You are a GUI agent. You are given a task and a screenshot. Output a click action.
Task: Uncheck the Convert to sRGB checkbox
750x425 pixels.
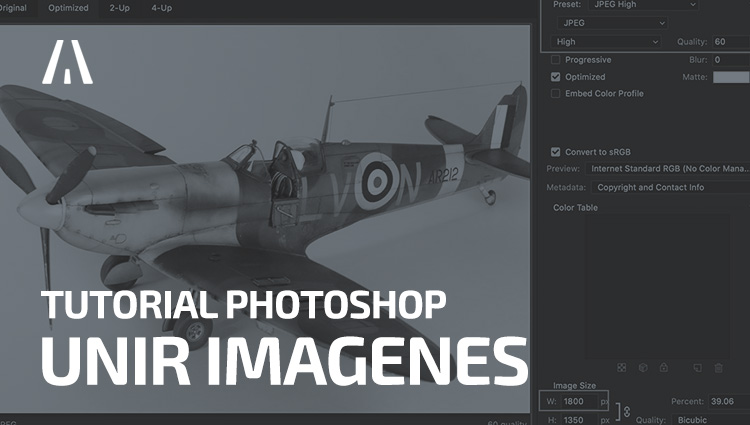click(x=555, y=152)
